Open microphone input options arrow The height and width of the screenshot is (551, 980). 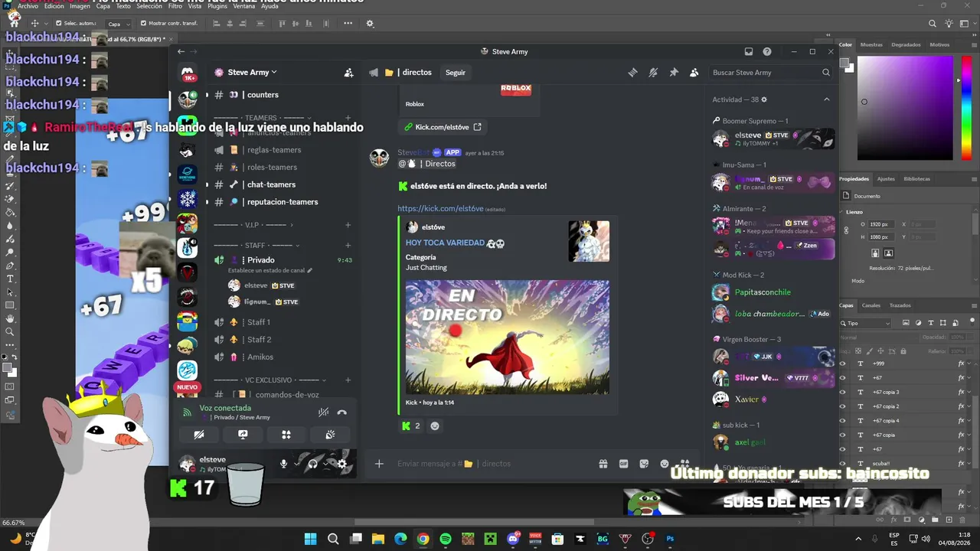pos(296,464)
